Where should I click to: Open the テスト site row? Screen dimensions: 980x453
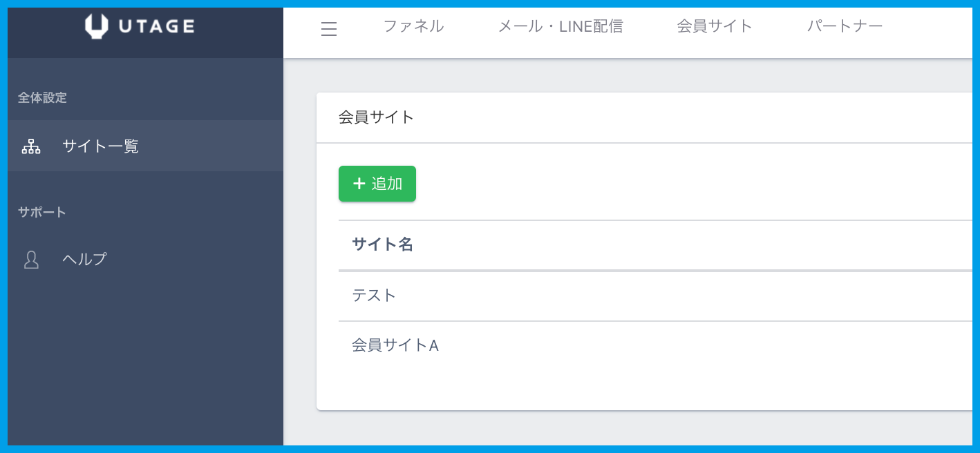374,296
